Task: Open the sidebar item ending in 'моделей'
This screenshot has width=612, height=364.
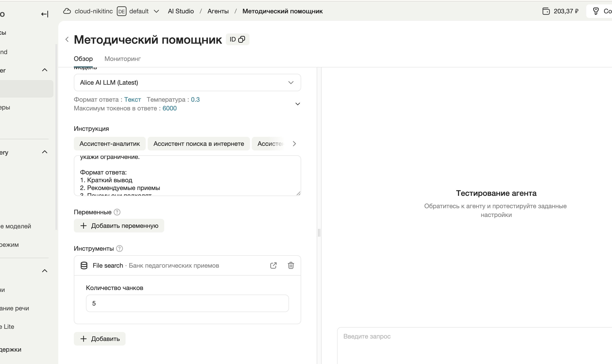Action: tap(16, 226)
